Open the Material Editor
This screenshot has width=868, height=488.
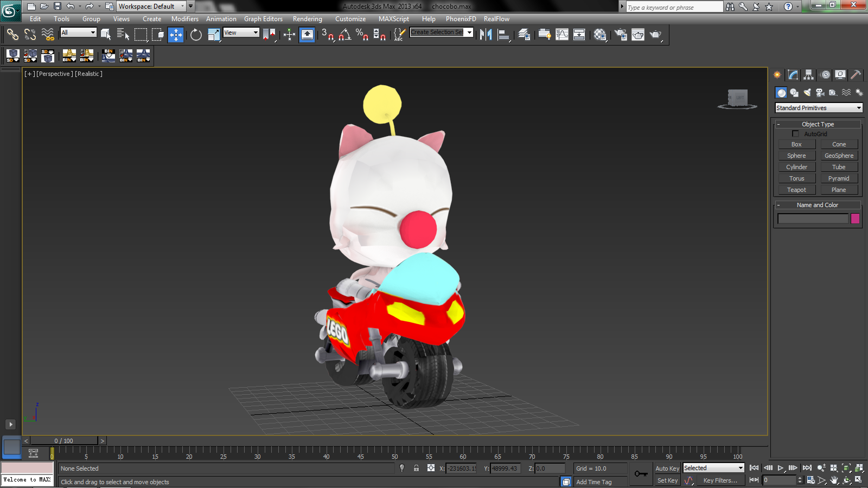tap(600, 35)
